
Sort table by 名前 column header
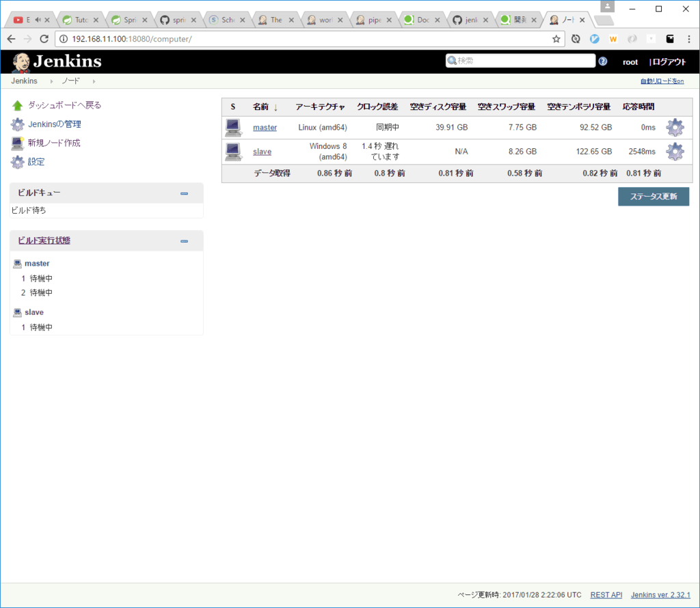[x=260, y=107]
